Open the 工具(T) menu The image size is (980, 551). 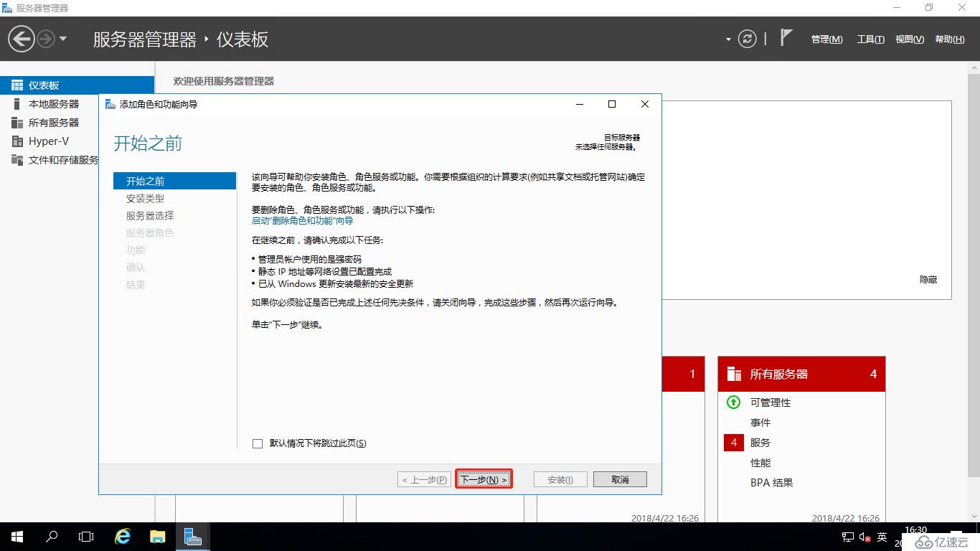870,39
